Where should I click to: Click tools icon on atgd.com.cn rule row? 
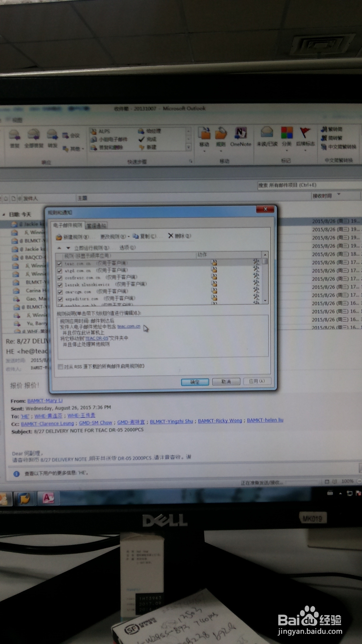[256, 269]
